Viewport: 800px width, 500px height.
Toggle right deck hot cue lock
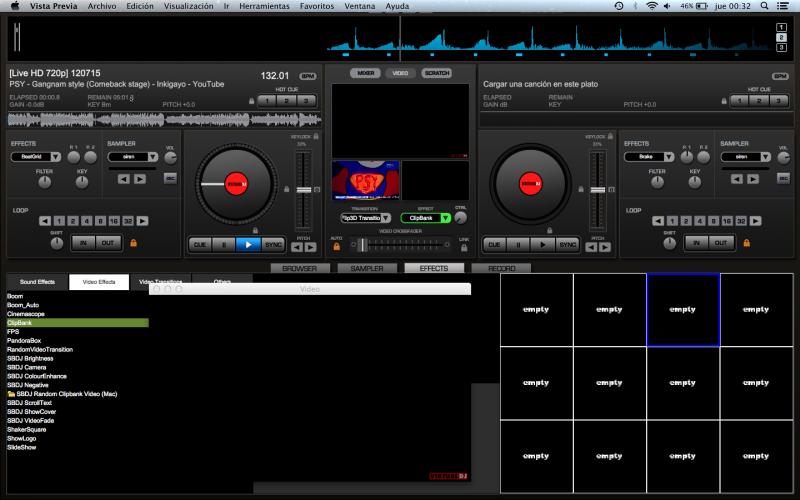(x=724, y=101)
